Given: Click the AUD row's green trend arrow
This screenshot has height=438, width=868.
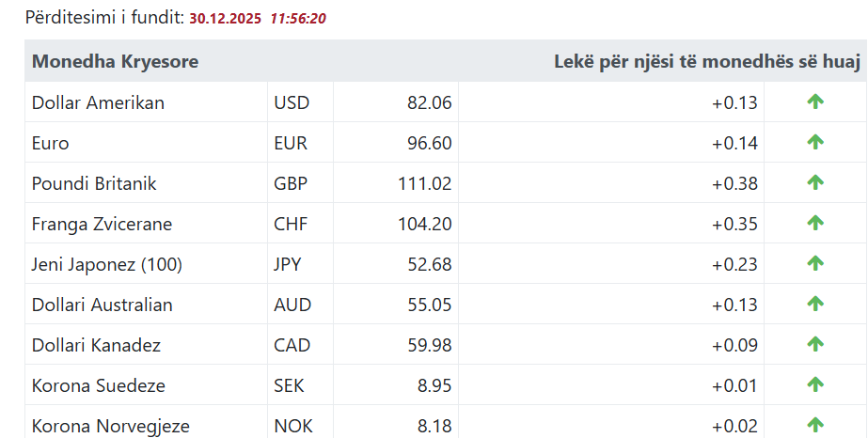Looking at the screenshot, I should 815,305.
